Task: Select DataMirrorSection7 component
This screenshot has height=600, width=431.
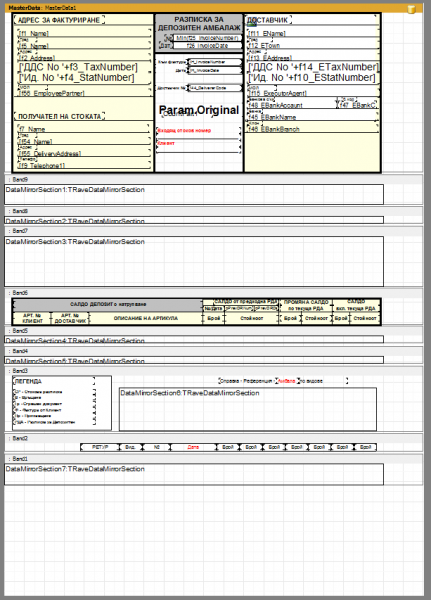Action: (194, 474)
